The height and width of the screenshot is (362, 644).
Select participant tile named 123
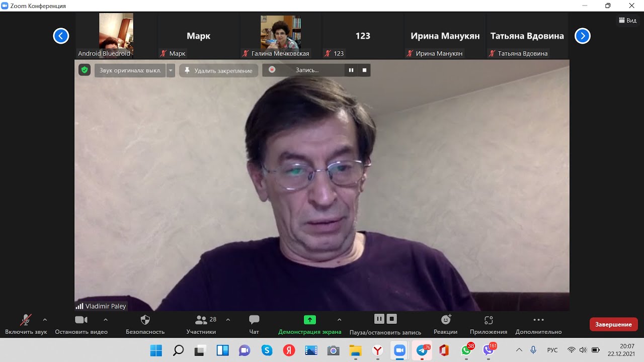tap(362, 36)
